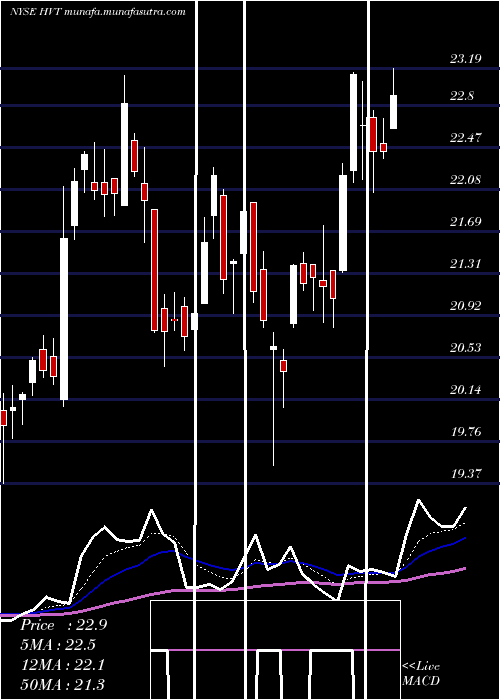Select the 21.31 price axis label

[x=466, y=263]
